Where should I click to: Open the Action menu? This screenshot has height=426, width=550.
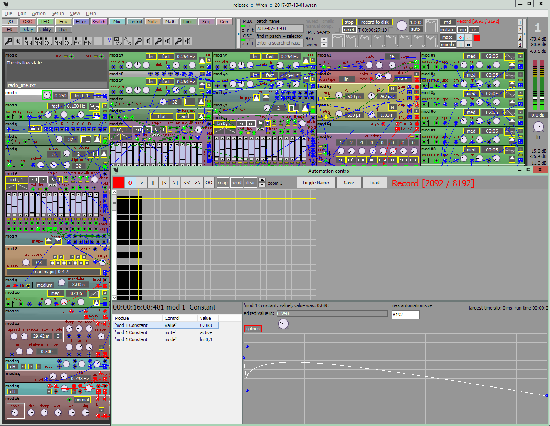[x=39, y=13]
